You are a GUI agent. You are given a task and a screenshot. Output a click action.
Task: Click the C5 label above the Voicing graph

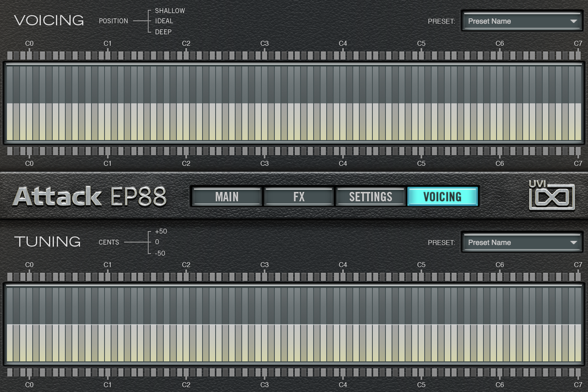(421, 43)
